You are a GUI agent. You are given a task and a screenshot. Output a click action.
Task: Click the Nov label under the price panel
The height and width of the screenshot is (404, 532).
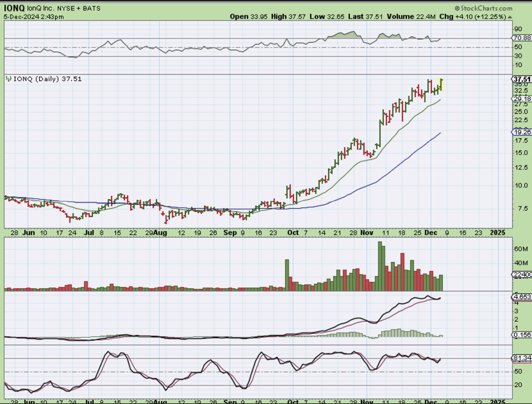tap(367, 233)
